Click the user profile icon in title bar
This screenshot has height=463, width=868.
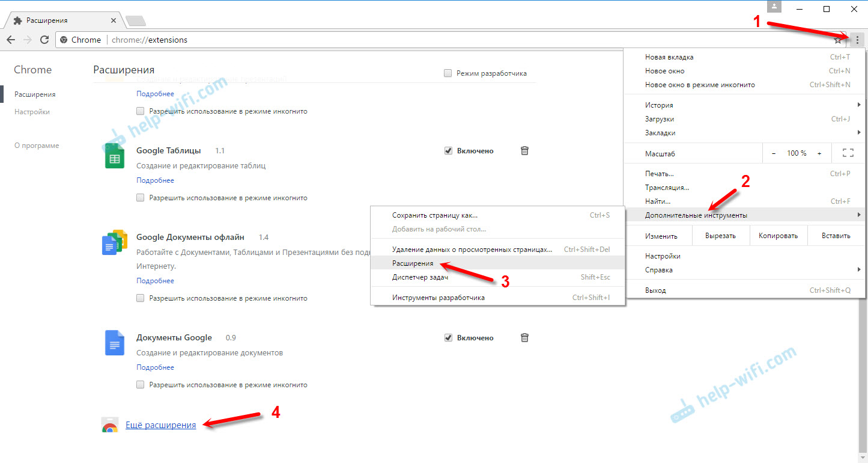775,7
